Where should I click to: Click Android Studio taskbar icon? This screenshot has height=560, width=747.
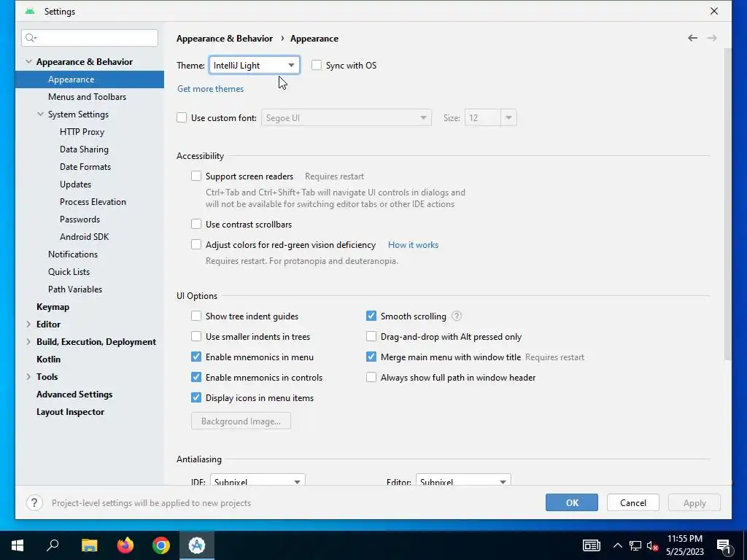197,545
